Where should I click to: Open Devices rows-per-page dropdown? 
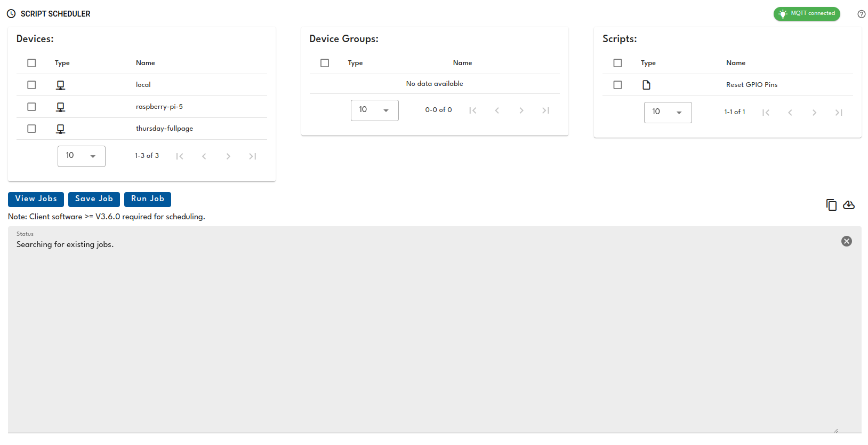pyautogui.click(x=81, y=156)
